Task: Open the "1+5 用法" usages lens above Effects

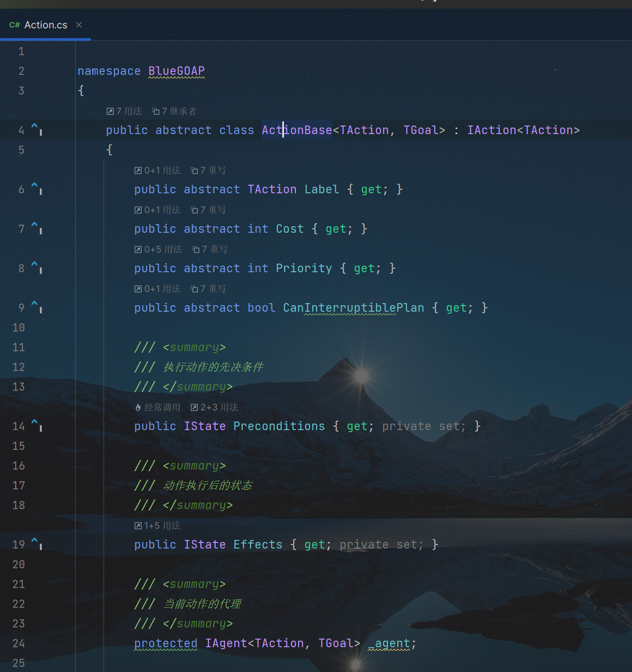Action: pyautogui.click(x=157, y=526)
